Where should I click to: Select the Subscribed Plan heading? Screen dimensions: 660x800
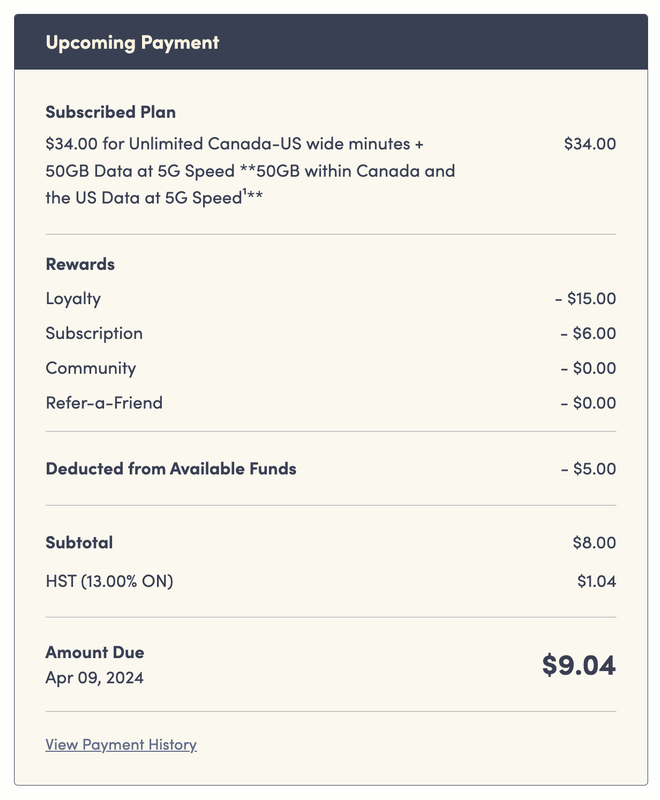pyautogui.click(x=110, y=112)
